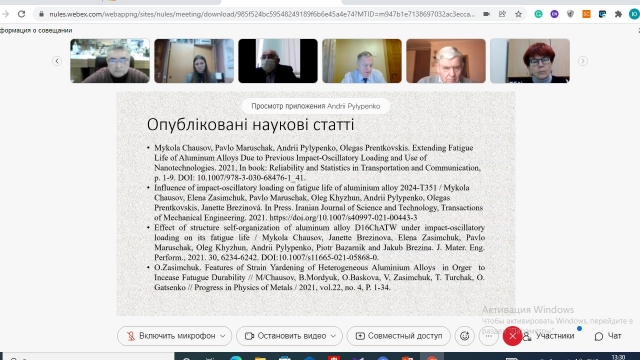Open reactions emoji button
640x360 pixels.
464,336
